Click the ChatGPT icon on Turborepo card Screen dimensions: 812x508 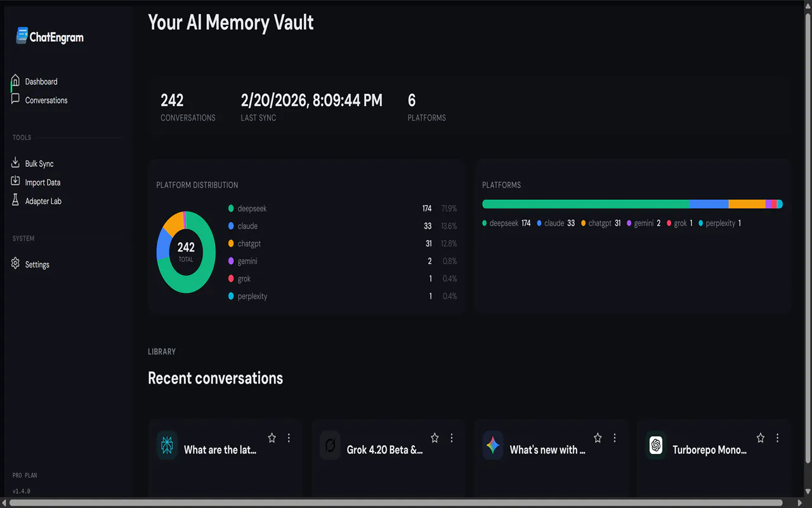click(656, 445)
